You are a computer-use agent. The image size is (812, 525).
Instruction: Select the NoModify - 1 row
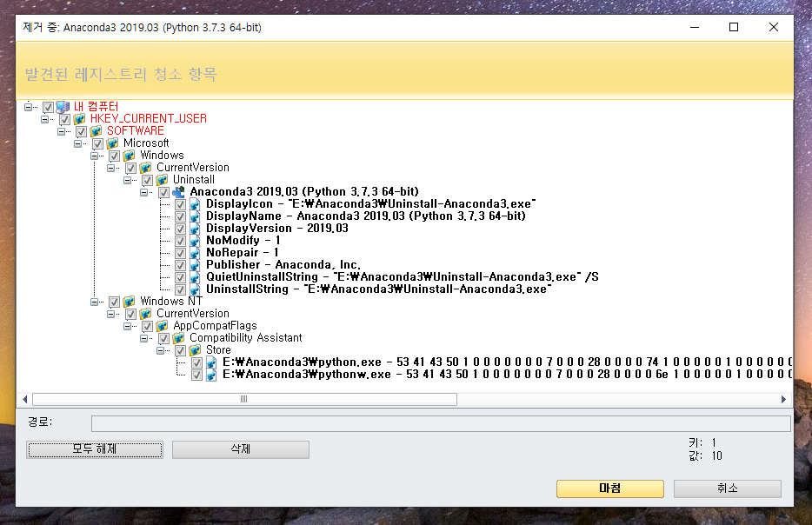pos(243,240)
